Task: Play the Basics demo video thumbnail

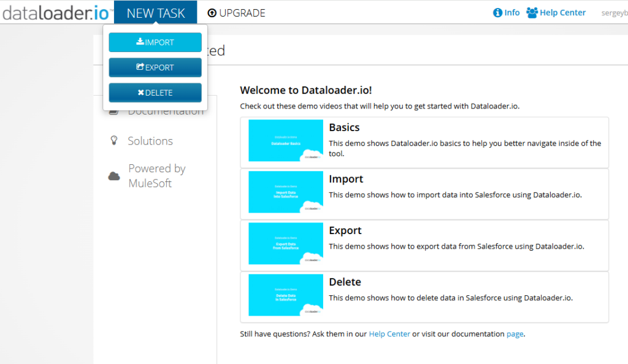Action: pos(286,140)
